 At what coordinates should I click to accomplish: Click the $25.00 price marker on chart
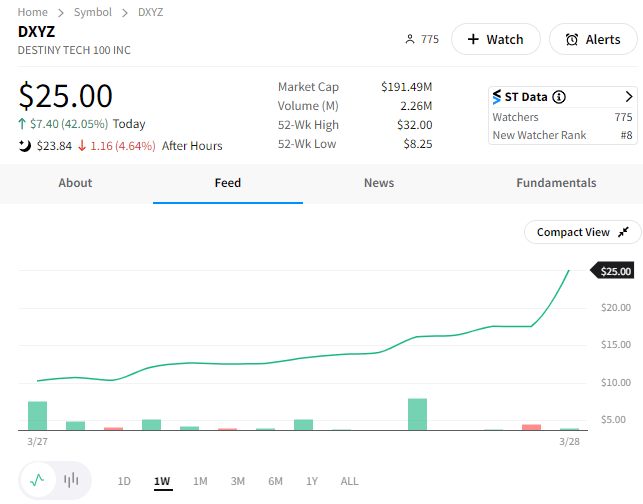click(x=614, y=271)
